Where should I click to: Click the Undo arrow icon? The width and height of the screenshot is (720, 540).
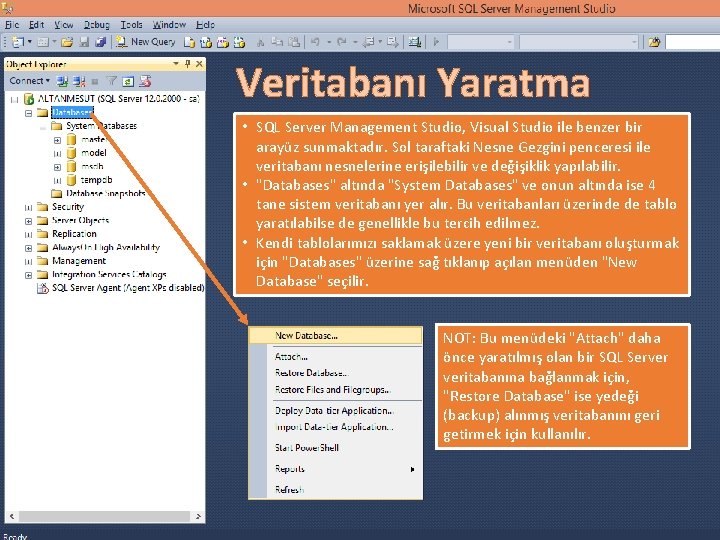(315, 42)
